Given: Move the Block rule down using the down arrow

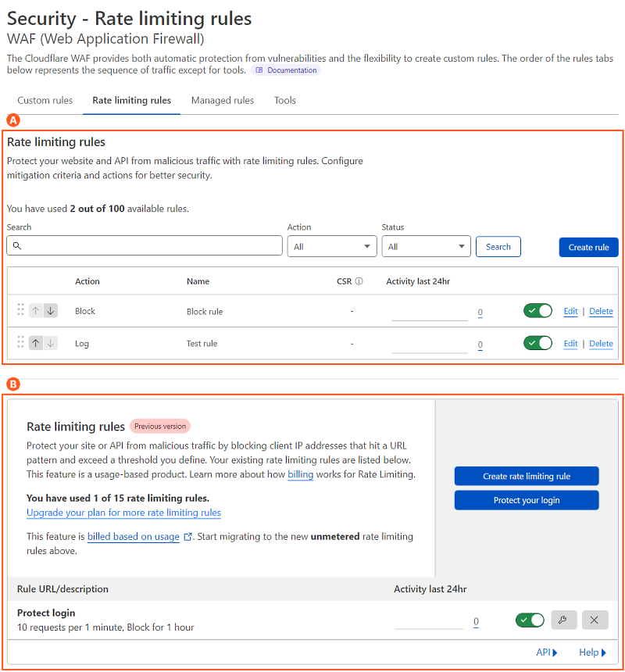Looking at the screenshot, I should pyautogui.click(x=48, y=309).
